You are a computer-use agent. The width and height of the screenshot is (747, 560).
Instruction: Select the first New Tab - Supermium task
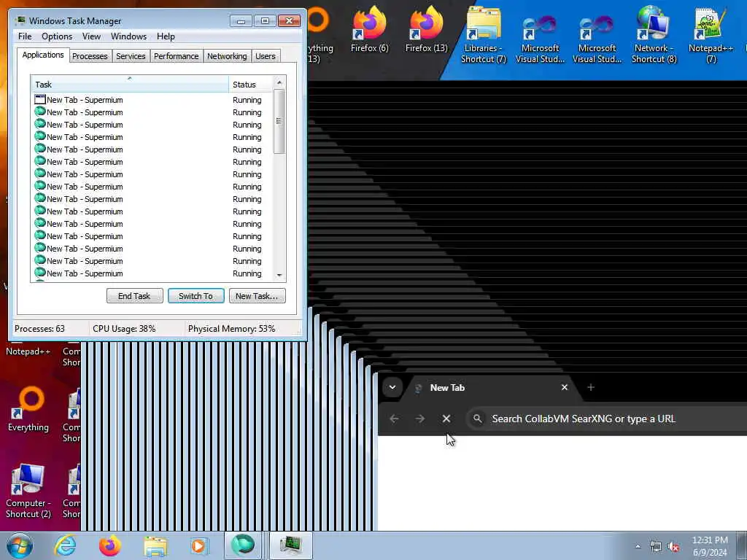tap(152, 99)
